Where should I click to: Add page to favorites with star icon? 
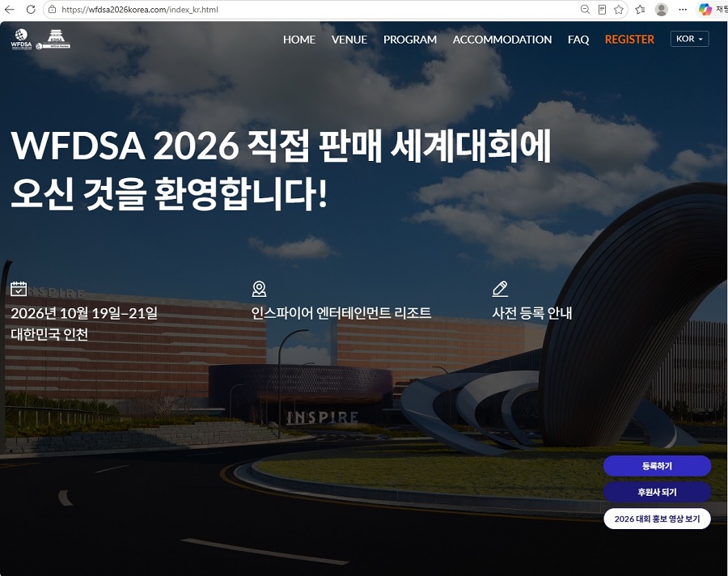click(619, 9)
